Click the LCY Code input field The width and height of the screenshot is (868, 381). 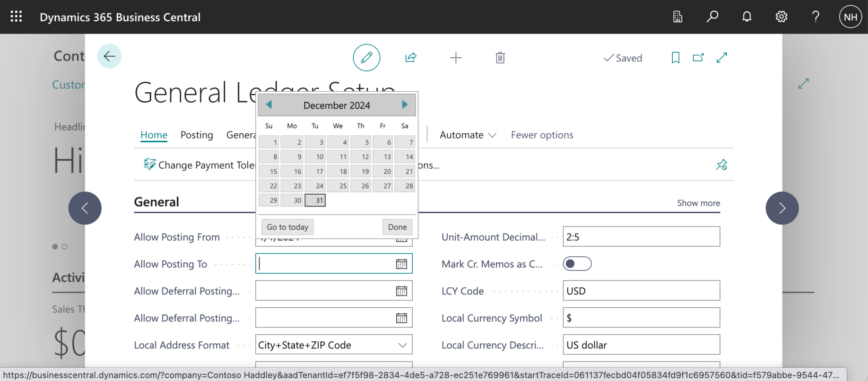[641, 291]
